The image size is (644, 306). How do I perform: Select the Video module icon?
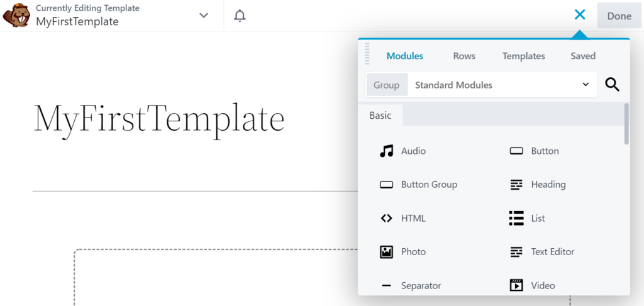click(516, 286)
